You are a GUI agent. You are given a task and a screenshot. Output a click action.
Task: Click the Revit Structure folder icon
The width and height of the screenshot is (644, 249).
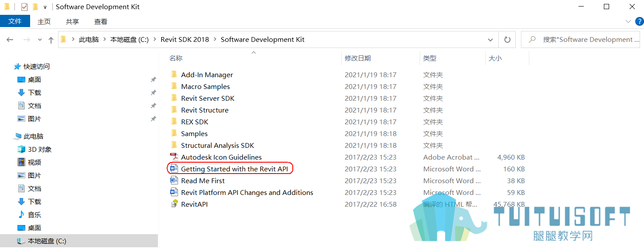174,110
